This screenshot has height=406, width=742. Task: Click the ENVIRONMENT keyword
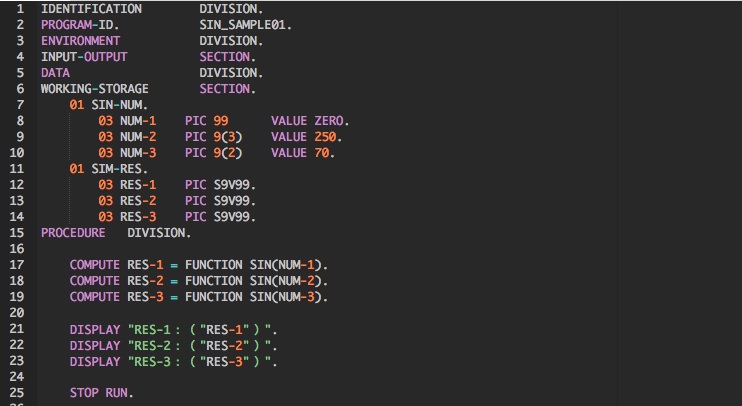pos(80,40)
